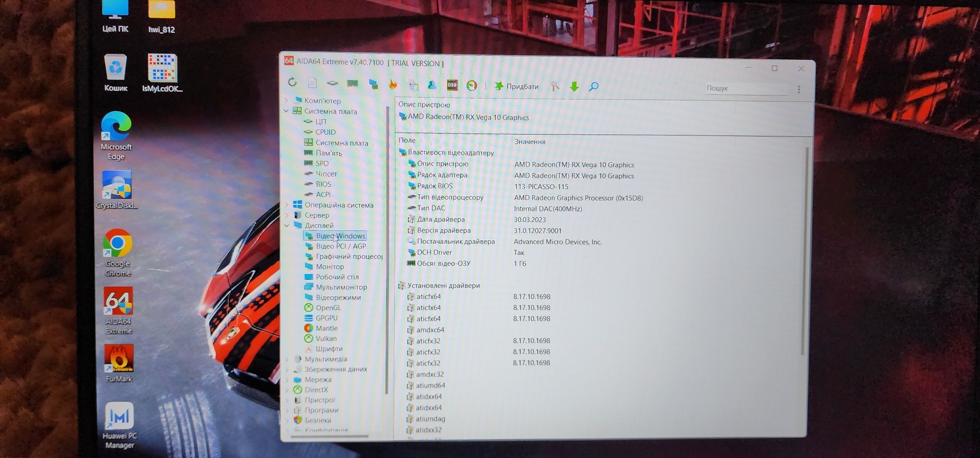Collapse the Дисплей tree node

287,225
